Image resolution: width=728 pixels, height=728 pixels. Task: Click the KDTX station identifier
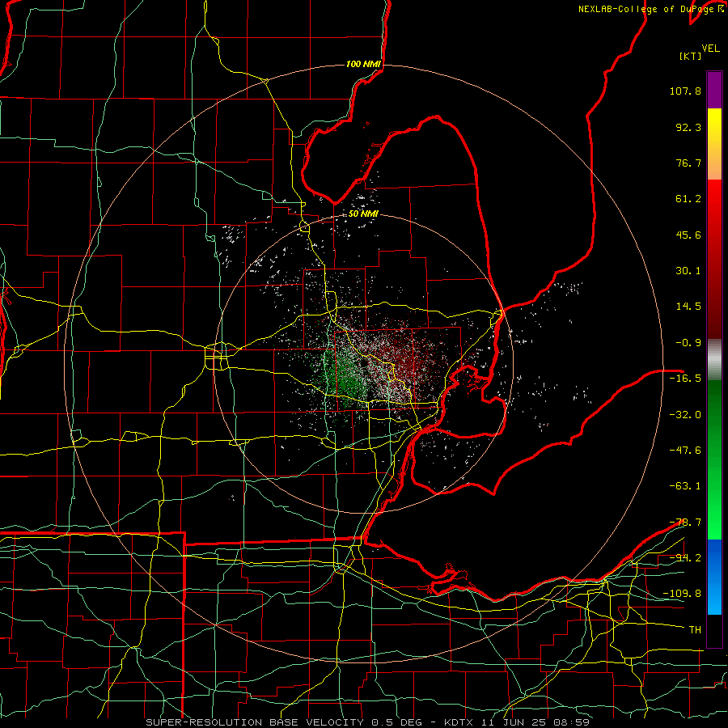[459, 722]
